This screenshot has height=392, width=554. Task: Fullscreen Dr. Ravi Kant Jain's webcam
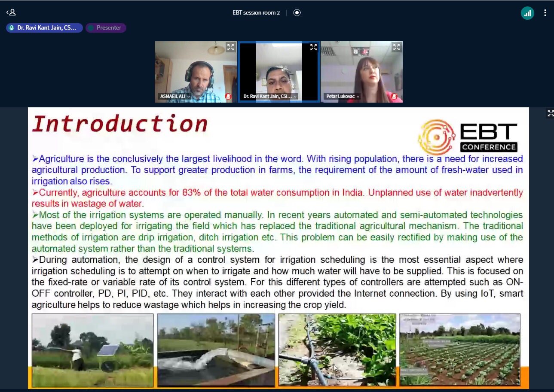click(313, 47)
